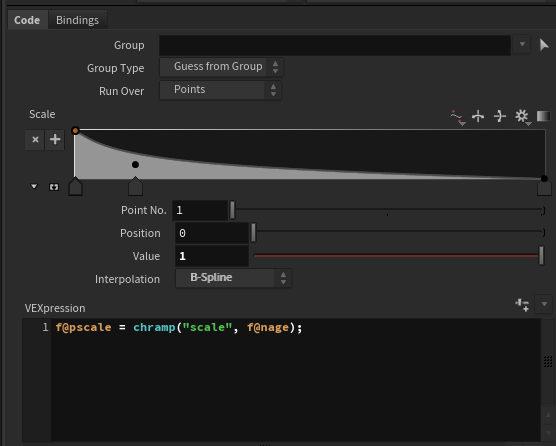Add a ramp point with plus button
The image size is (556, 446).
click(55, 139)
